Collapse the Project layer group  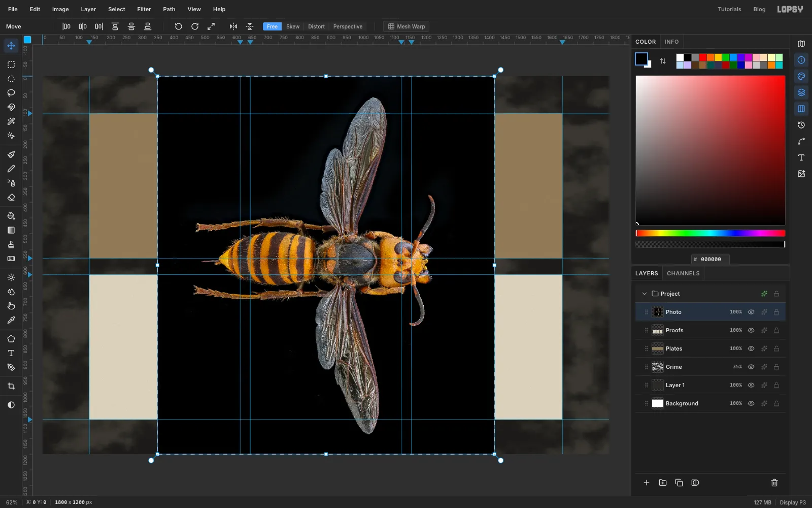coord(645,294)
